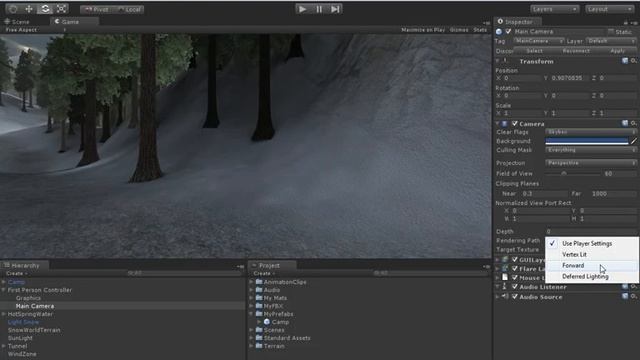The height and width of the screenshot is (360, 640).
Task: Open Transform component gear menu
Action: pos(633,61)
